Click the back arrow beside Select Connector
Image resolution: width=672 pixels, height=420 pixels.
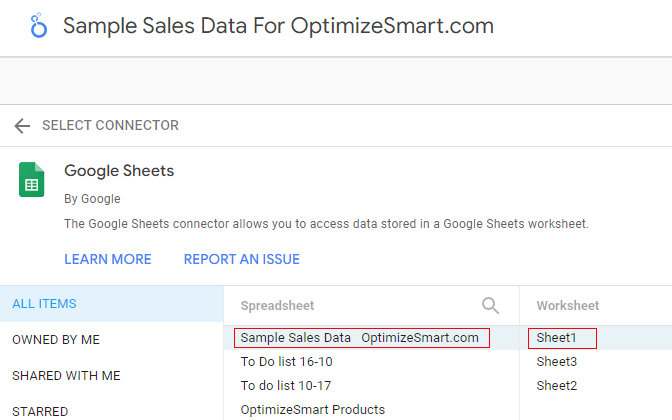(22, 126)
